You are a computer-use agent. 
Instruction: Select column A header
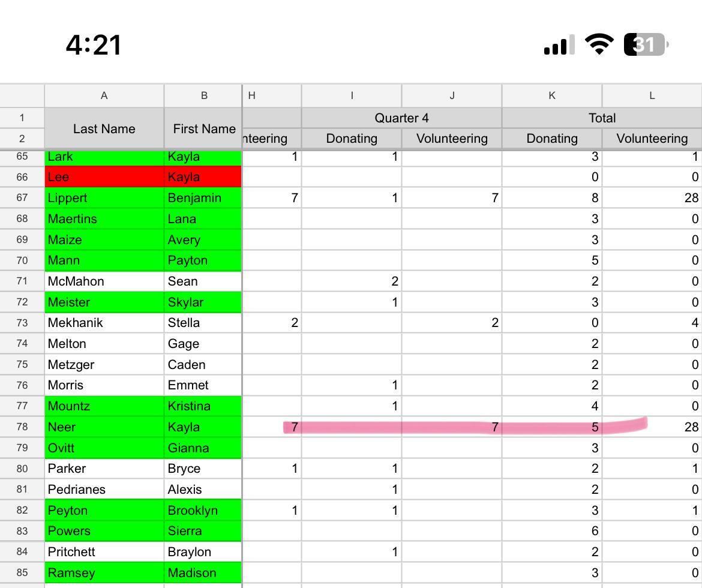pyautogui.click(x=104, y=95)
